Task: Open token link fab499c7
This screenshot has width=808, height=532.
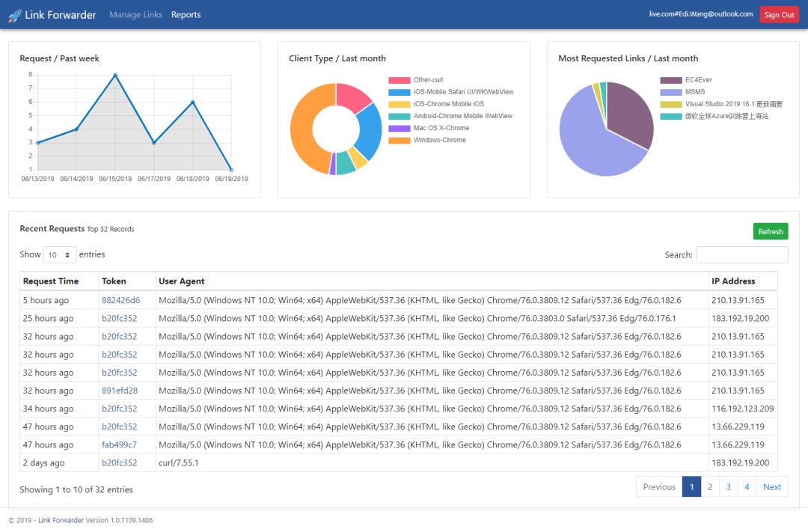Action: point(119,444)
